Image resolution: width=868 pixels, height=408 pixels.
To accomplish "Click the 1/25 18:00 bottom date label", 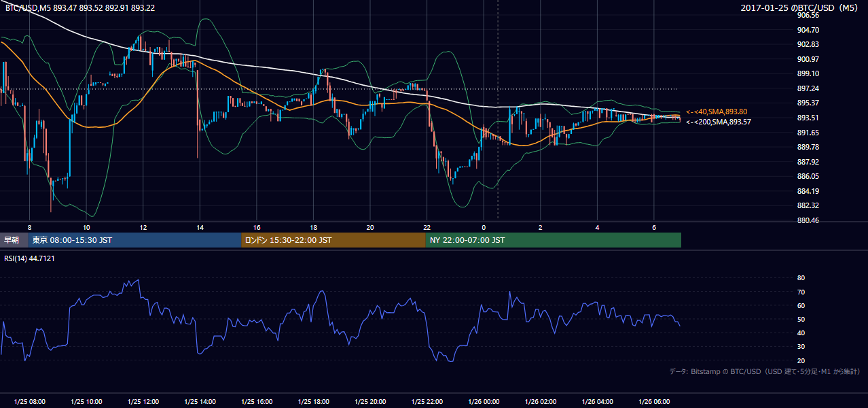I will click(313, 402).
